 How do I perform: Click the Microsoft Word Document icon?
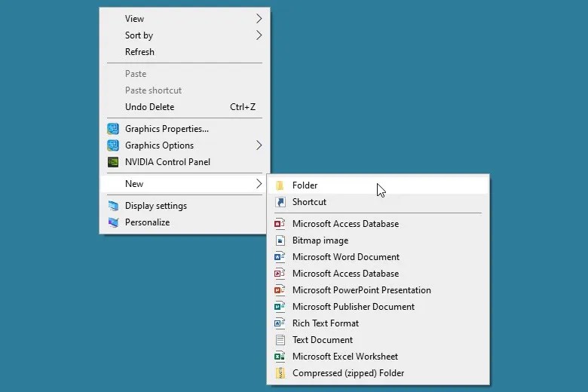click(280, 257)
